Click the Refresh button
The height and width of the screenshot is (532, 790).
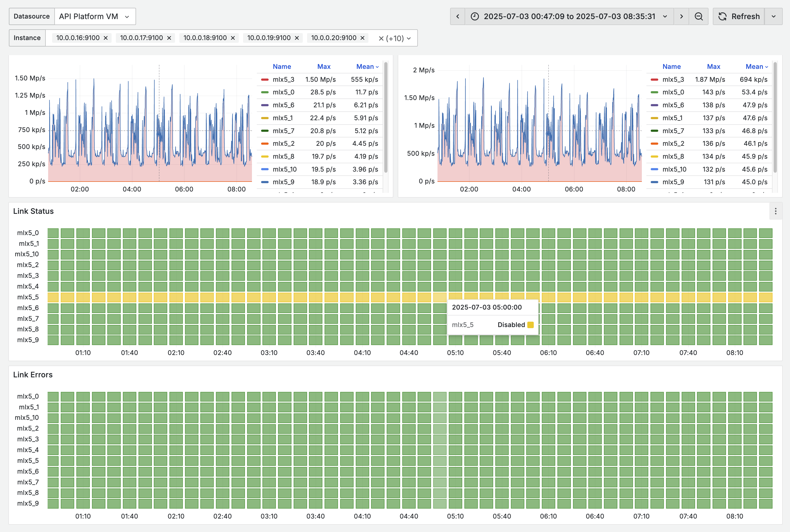pos(739,16)
